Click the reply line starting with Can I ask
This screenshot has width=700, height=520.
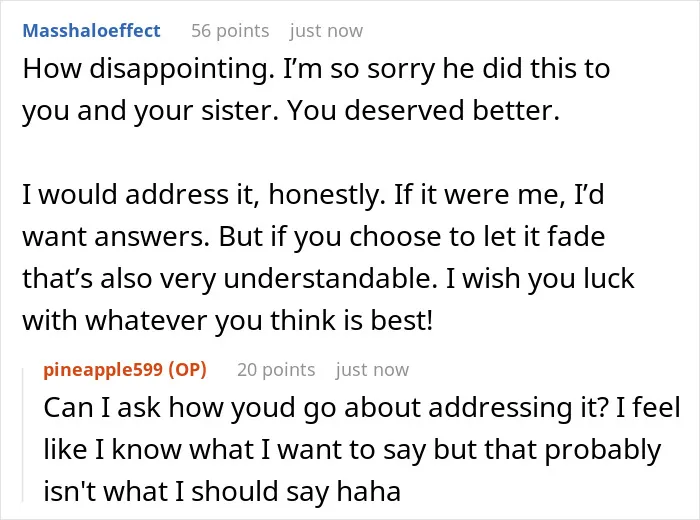pyautogui.click(x=362, y=408)
